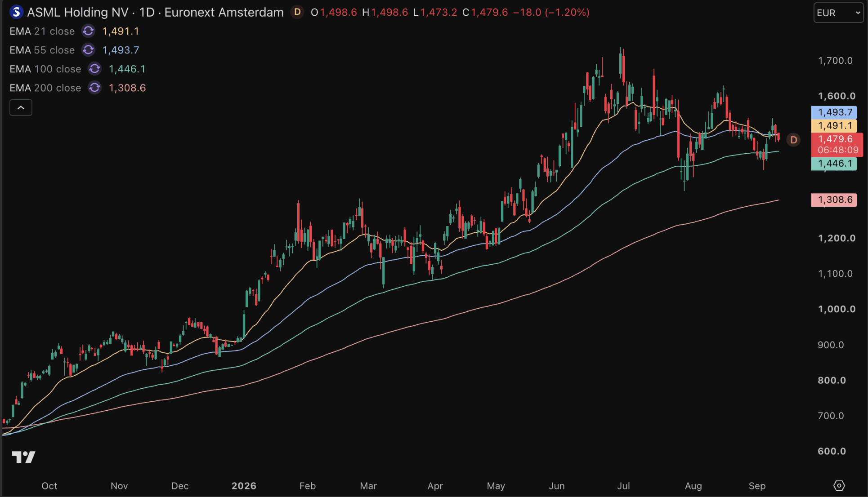Screen dimensions: 868x497
Task: Click the 1,200.0 price axis label
Action: click(x=837, y=238)
